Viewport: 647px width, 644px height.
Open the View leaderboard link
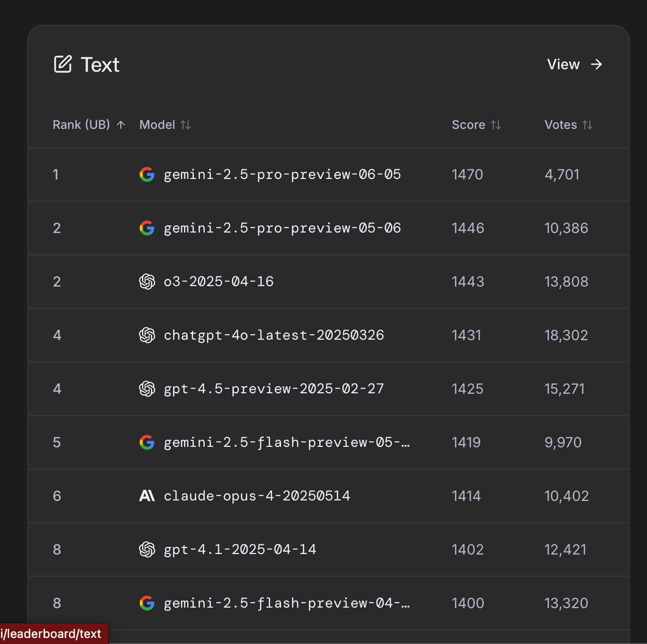click(x=564, y=64)
